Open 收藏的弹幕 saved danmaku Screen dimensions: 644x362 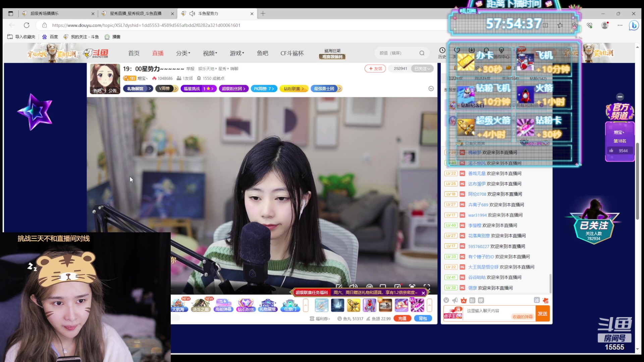(522, 317)
